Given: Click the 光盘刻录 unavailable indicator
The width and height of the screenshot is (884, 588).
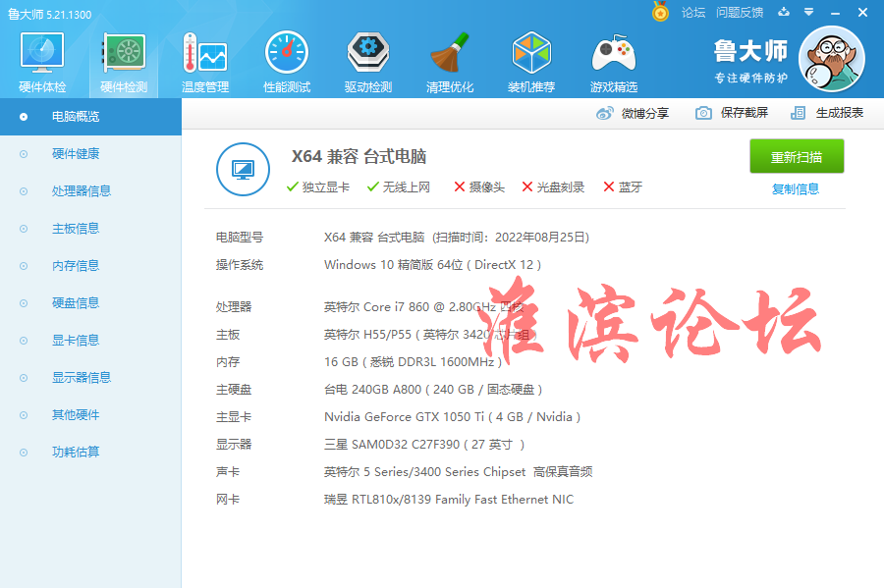Looking at the screenshot, I should click(553, 187).
